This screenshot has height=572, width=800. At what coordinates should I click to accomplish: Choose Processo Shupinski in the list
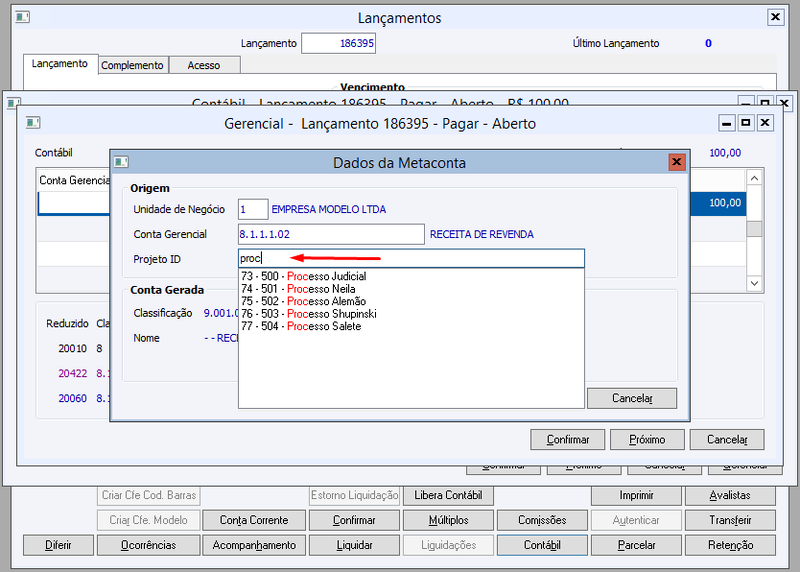coord(309,313)
